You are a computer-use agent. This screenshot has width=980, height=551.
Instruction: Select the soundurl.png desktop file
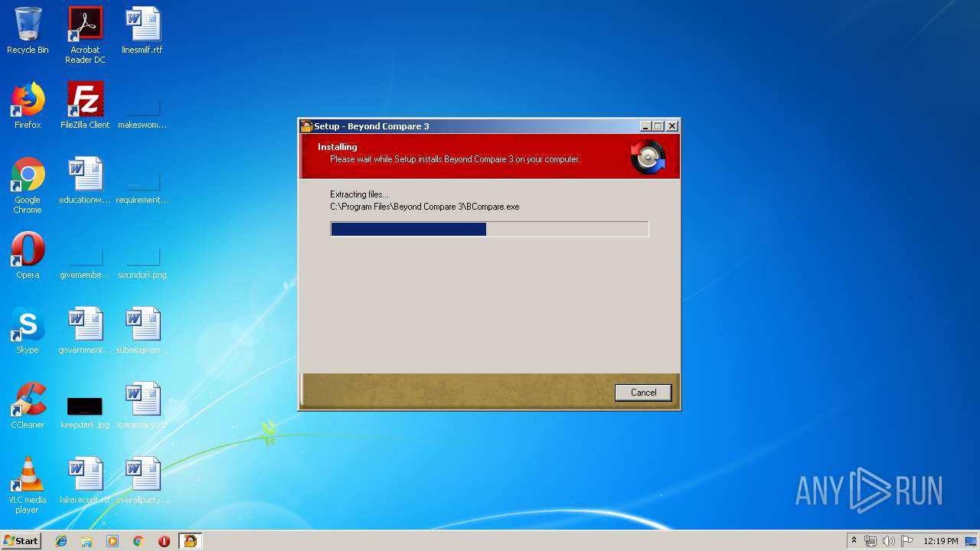click(142, 262)
